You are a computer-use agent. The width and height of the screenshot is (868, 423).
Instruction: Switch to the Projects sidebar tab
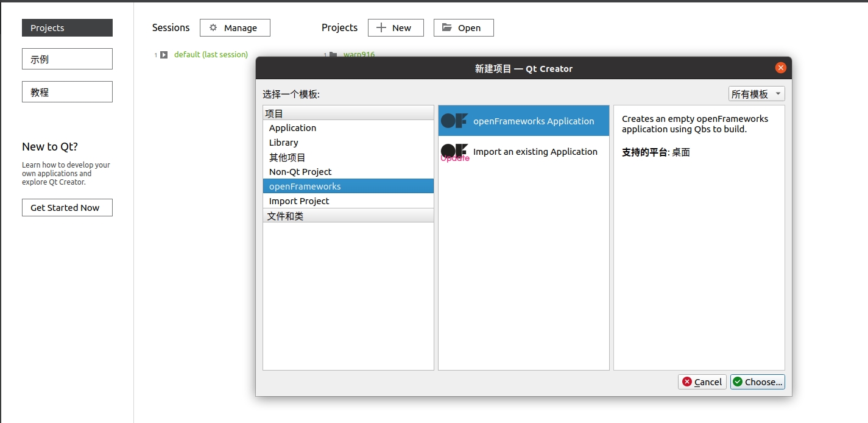[x=66, y=27]
